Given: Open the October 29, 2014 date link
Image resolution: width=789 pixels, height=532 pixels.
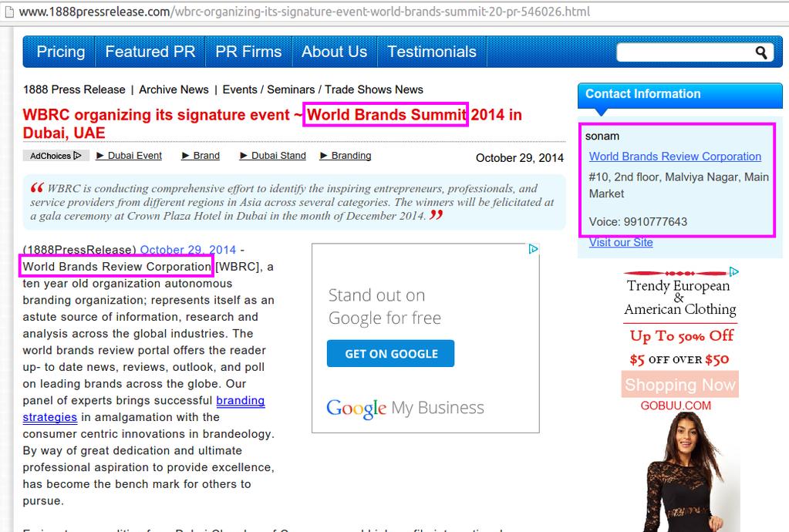Looking at the screenshot, I should click(187, 250).
